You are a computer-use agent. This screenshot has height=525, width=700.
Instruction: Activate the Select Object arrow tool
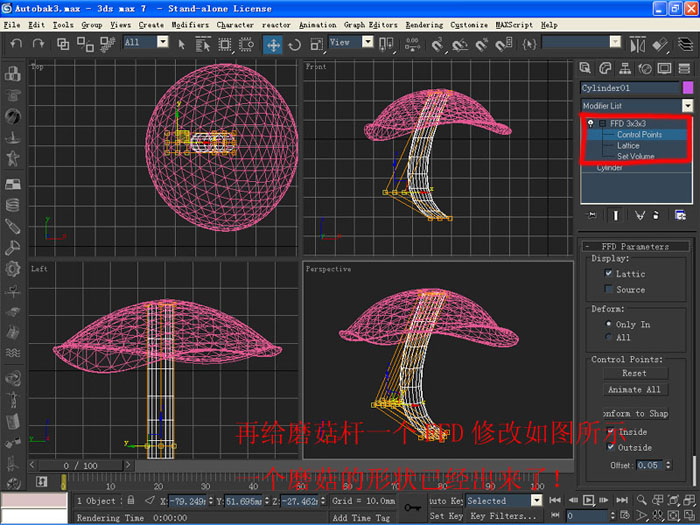pyautogui.click(x=181, y=44)
